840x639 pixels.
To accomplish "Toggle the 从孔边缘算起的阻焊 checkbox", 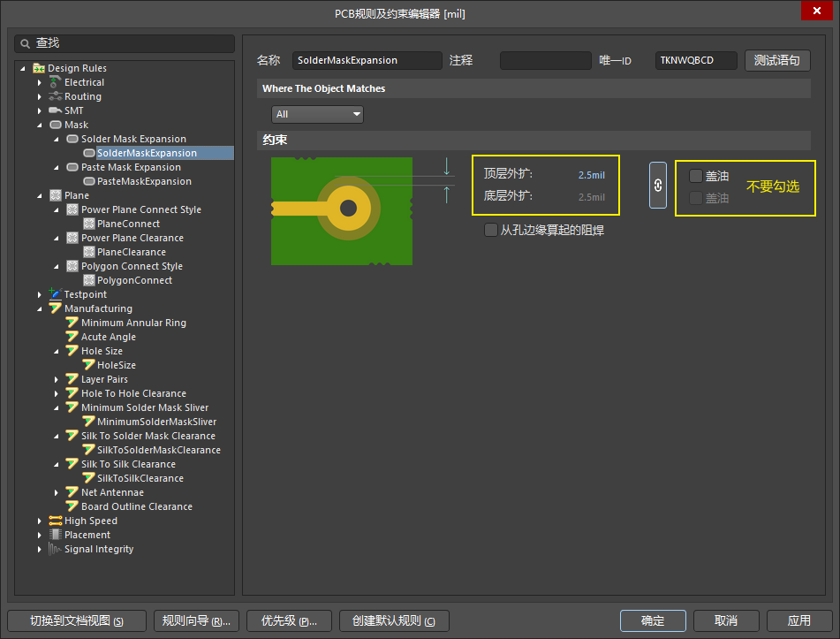I will [x=491, y=231].
